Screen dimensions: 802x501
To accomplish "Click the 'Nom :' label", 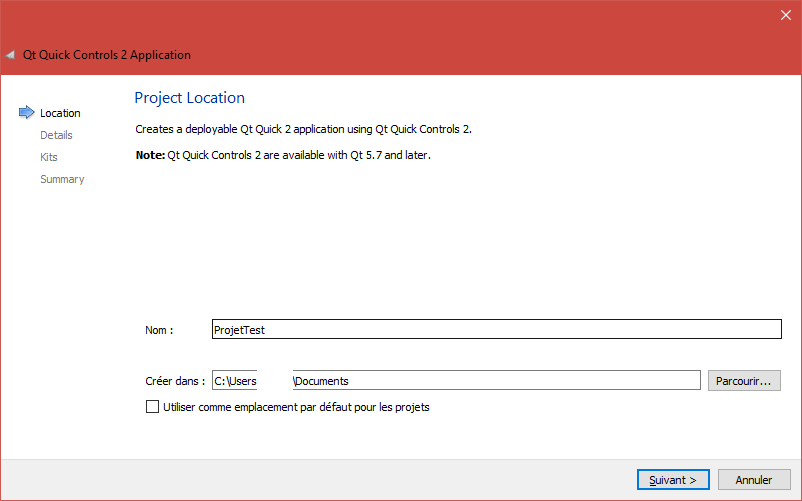I will click(159, 330).
